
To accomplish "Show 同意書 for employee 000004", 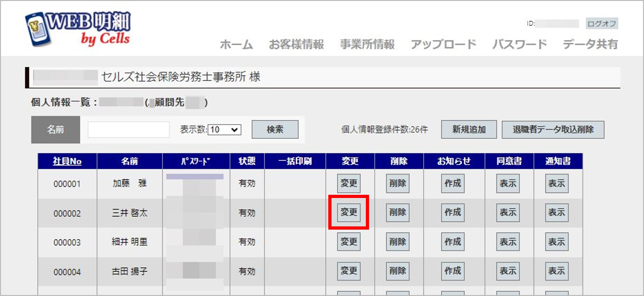I will (508, 271).
